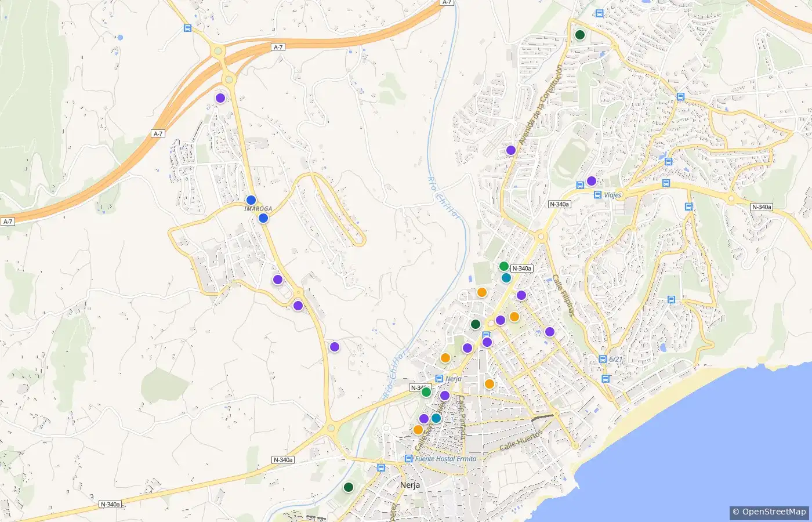The image size is (812, 522).
Task: Select the teal marker directly below a green marker
Action: [x=506, y=278]
